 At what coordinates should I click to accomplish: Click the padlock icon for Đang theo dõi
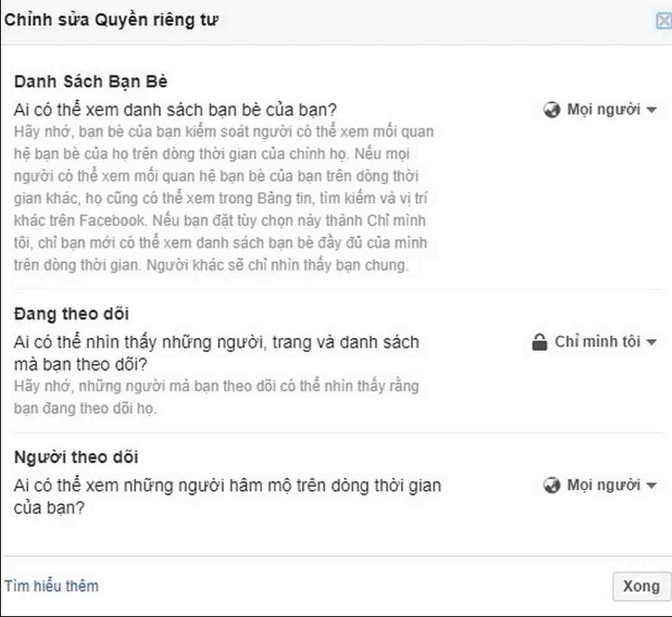(x=539, y=342)
